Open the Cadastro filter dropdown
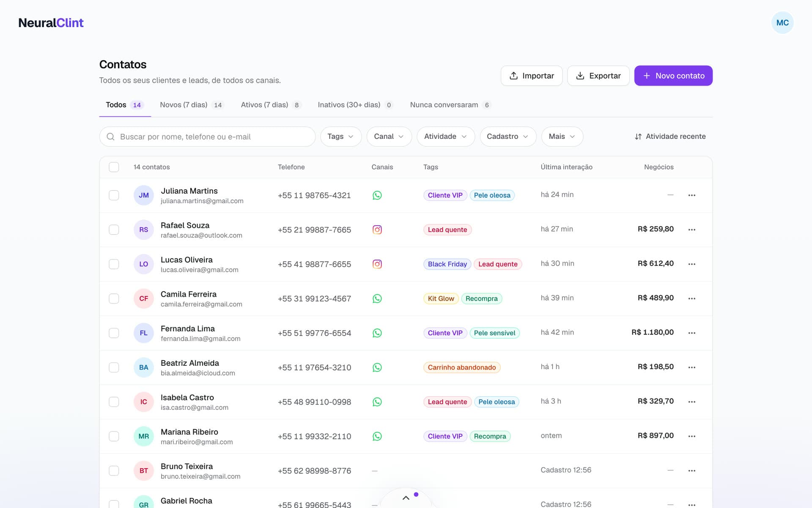Image resolution: width=812 pixels, height=508 pixels. coord(508,136)
